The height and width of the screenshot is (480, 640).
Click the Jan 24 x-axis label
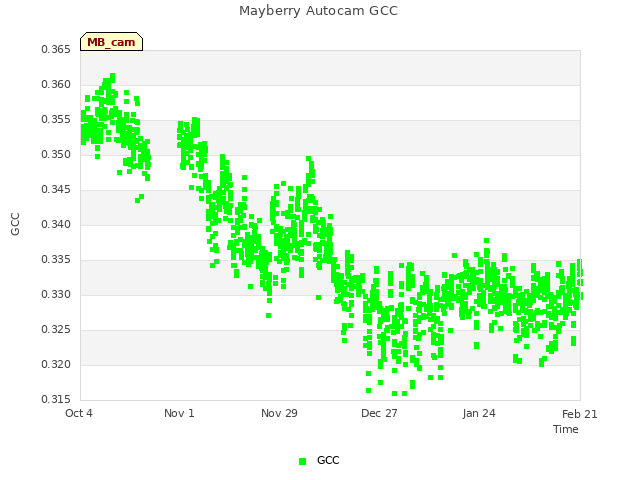(479, 413)
